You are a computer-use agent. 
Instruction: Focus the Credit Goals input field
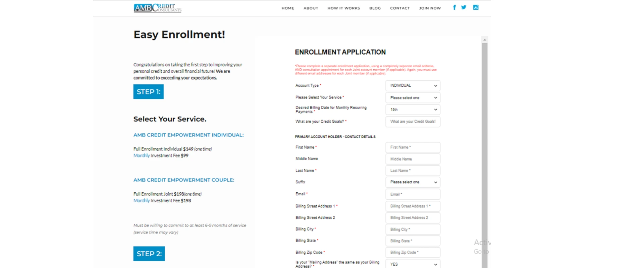pos(413,122)
